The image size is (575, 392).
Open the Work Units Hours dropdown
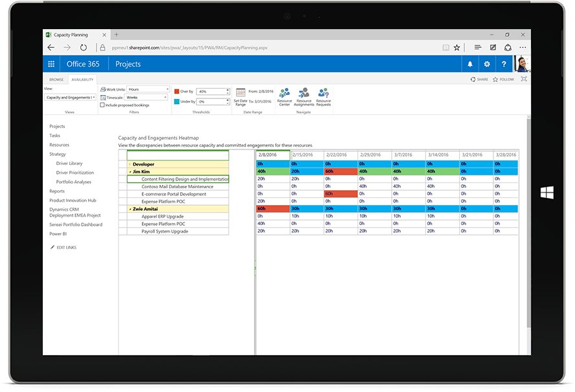[148, 89]
